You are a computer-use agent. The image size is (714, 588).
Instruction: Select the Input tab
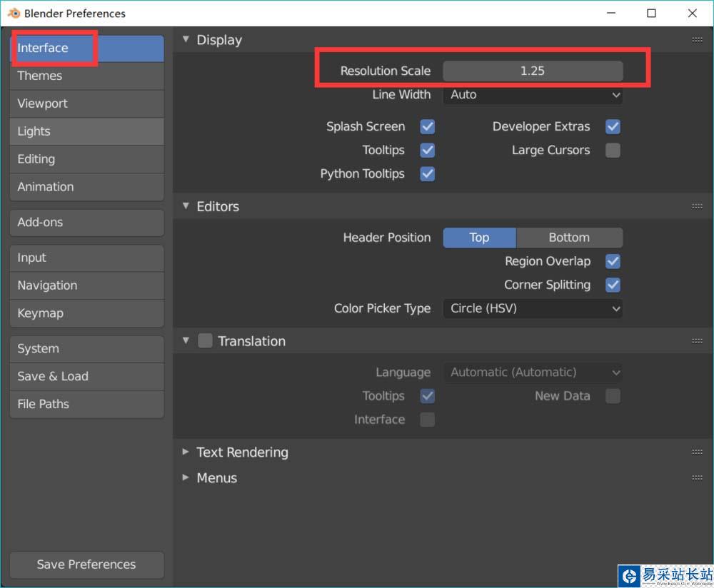pos(86,258)
